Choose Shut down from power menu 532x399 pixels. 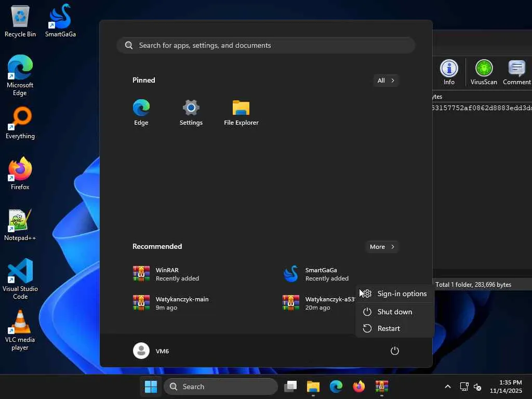tap(395, 312)
